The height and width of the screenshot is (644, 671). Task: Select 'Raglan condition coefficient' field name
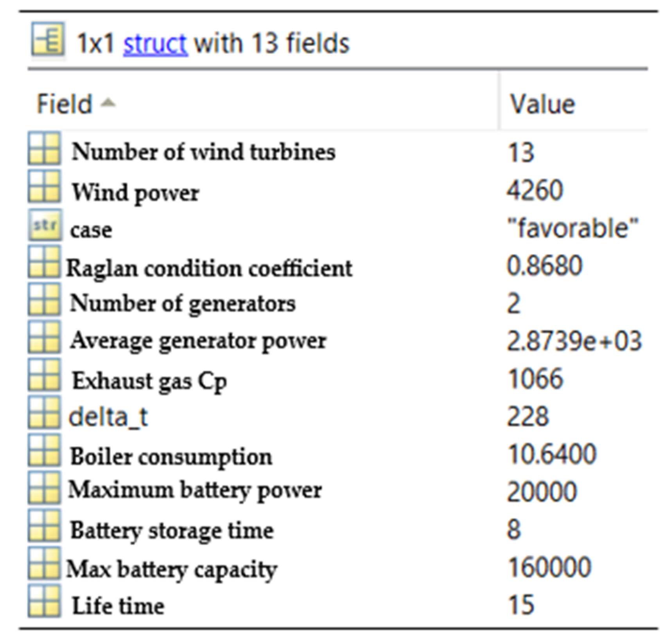pos(209,269)
